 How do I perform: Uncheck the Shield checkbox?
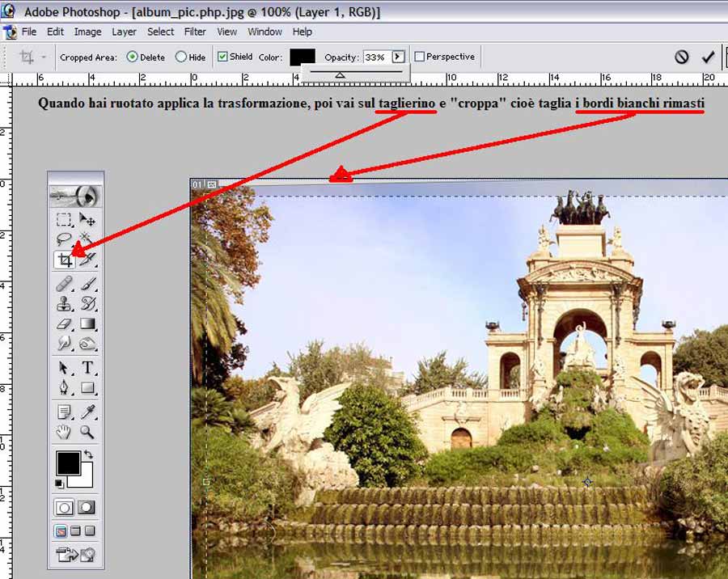[x=222, y=57]
